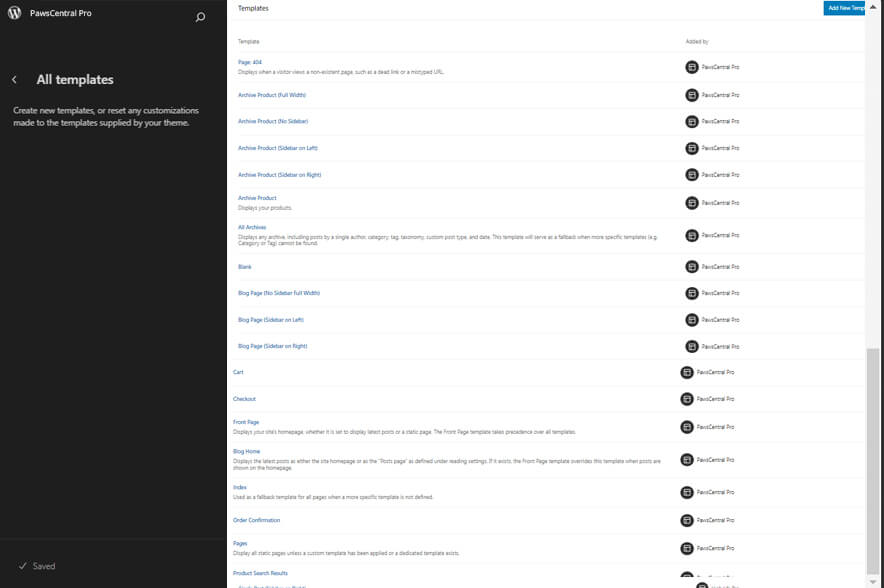Click the Add New Template button
The height and width of the screenshot is (588, 884).
coord(845,7)
